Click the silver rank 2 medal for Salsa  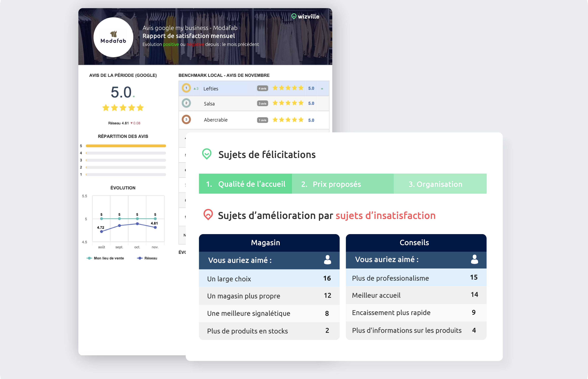tap(186, 103)
